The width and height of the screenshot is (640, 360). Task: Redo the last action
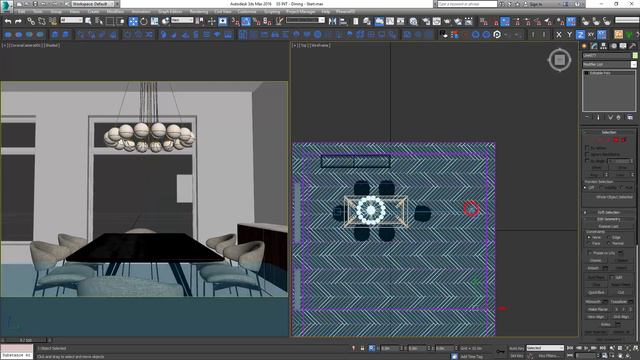(18, 21)
